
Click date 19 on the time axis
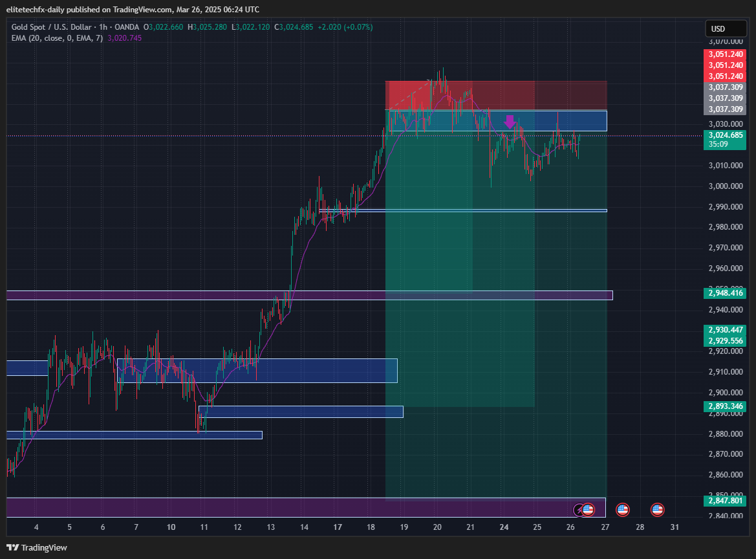(x=404, y=527)
